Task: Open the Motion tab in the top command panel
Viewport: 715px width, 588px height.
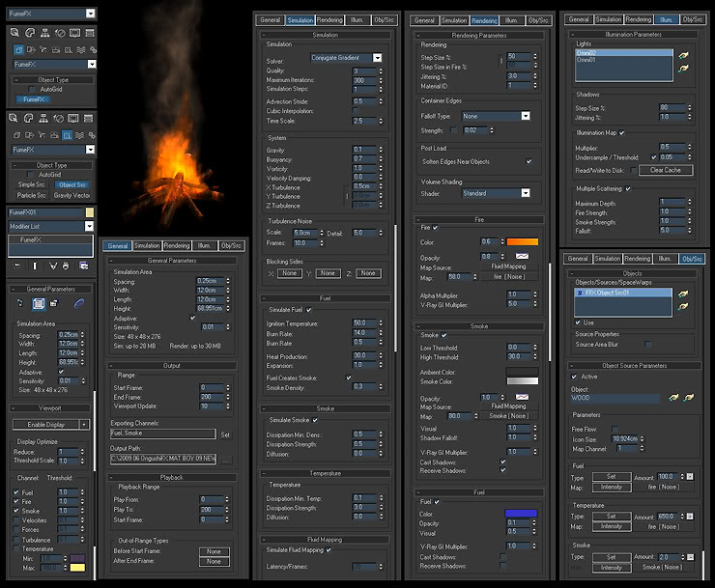Action: 60,33
